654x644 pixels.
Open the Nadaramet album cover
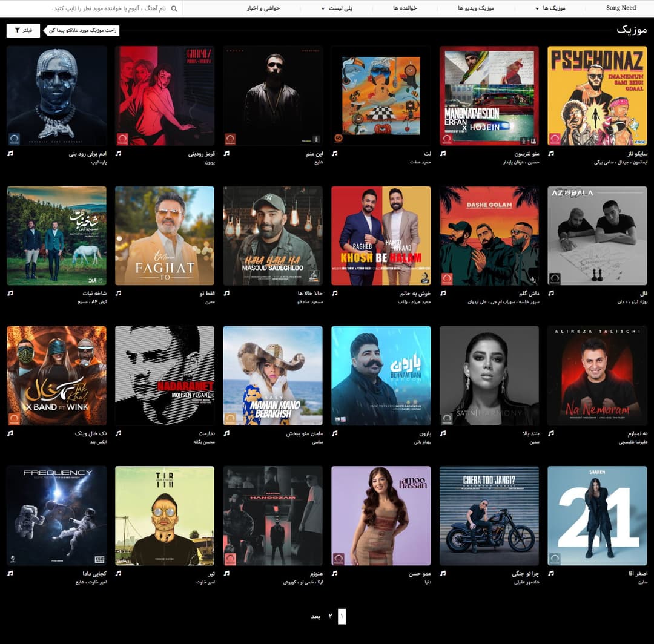click(x=165, y=375)
